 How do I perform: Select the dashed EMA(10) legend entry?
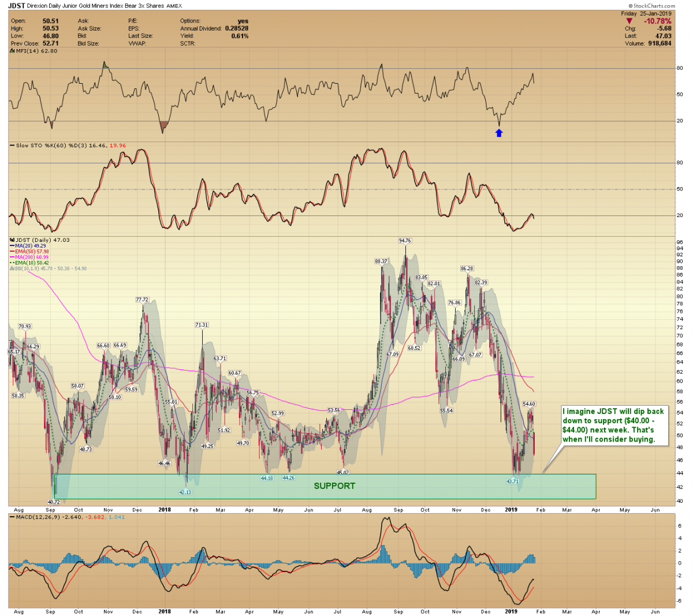(x=31, y=263)
